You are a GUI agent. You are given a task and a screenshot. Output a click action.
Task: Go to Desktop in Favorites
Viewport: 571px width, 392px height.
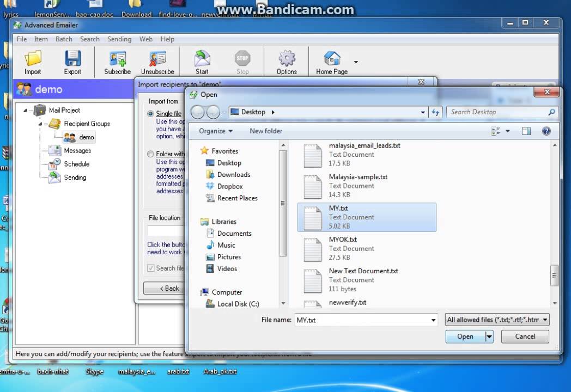click(223, 163)
